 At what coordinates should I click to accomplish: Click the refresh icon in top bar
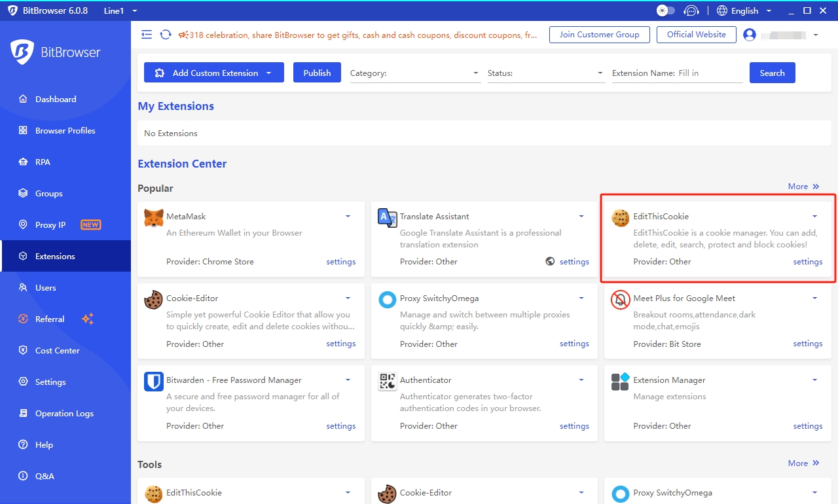[166, 35]
